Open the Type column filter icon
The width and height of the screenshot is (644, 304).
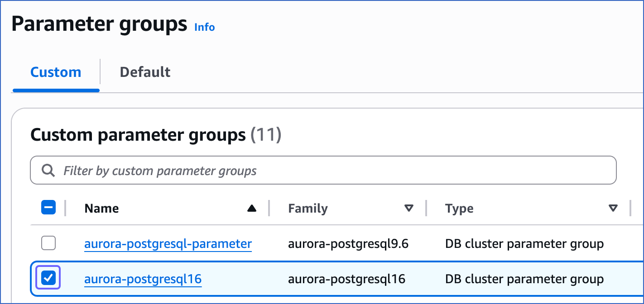(x=614, y=208)
